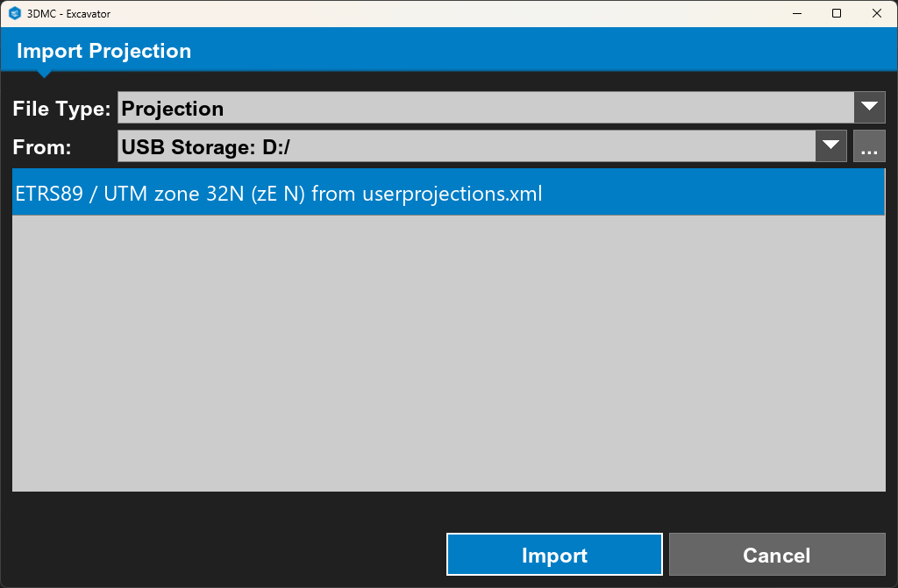Click the From label
The image size is (898, 588).
point(42,147)
